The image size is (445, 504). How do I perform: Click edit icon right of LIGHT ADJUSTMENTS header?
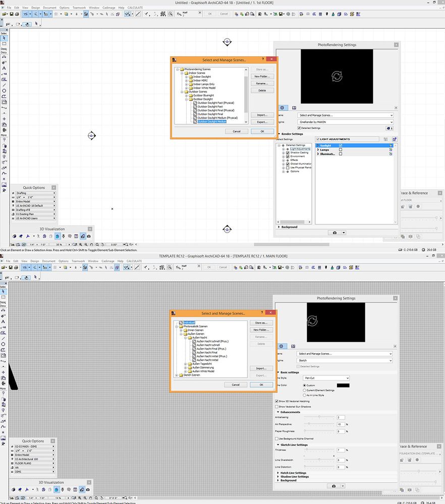coord(395,139)
